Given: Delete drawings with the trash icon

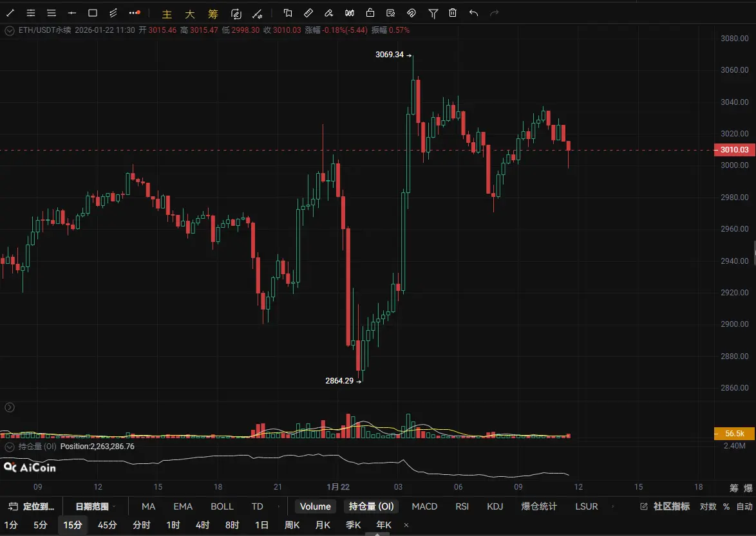Looking at the screenshot, I should click(x=453, y=13).
